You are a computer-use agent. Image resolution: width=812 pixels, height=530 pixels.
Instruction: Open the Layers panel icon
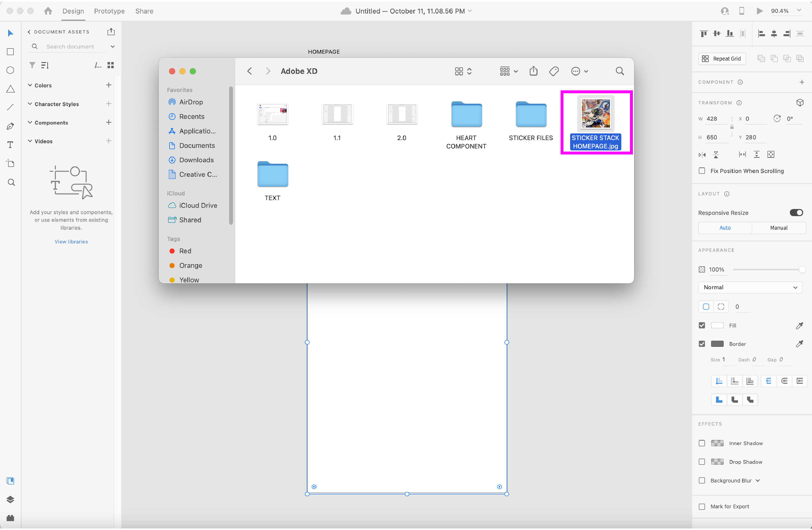(x=10, y=500)
